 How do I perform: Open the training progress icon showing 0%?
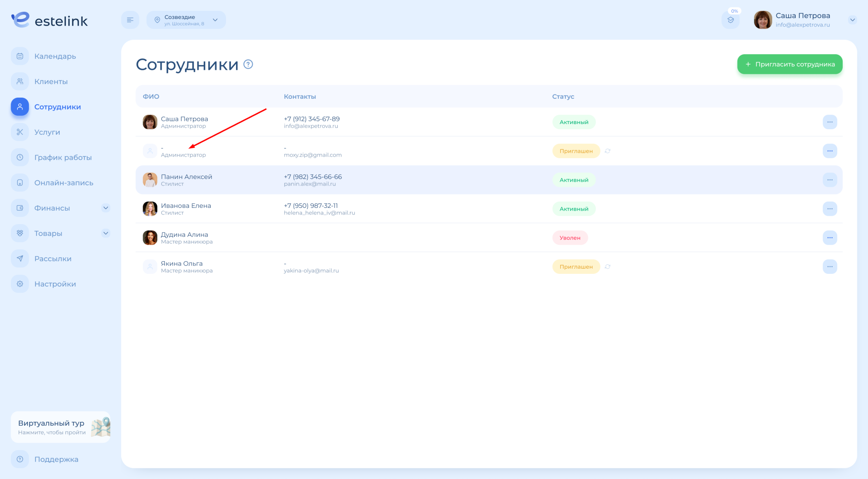(x=730, y=20)
